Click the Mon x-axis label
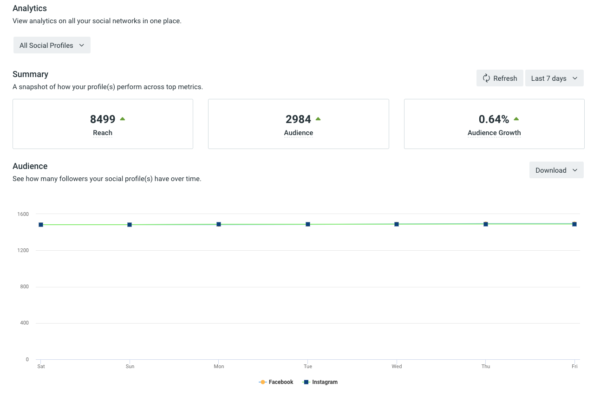 pos(219,367)
